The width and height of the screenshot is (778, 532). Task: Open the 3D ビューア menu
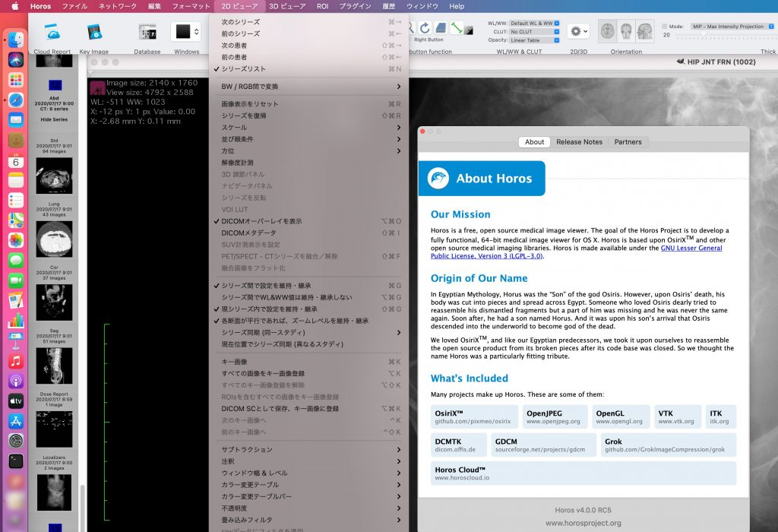pos(287,6)
